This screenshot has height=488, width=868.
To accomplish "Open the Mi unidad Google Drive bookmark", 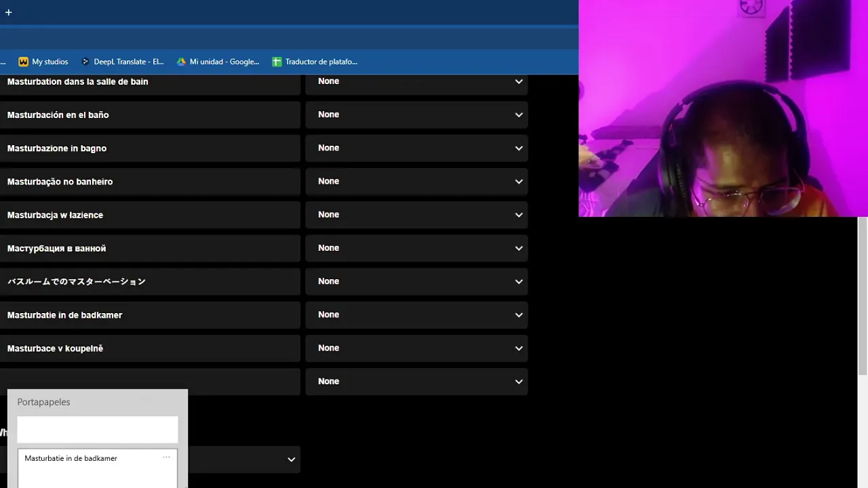I will pyautogui.click(x=218, y=62).
